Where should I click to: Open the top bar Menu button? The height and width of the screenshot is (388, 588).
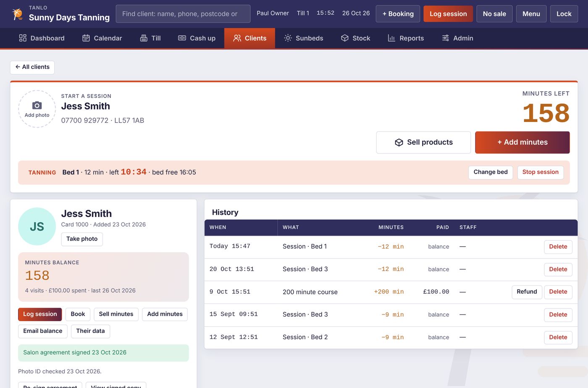[x=531, y=14]
